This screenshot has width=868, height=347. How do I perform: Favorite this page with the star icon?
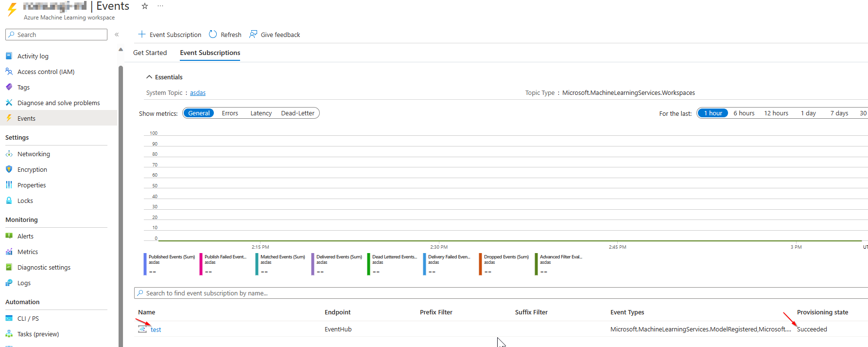pos(144,6)
